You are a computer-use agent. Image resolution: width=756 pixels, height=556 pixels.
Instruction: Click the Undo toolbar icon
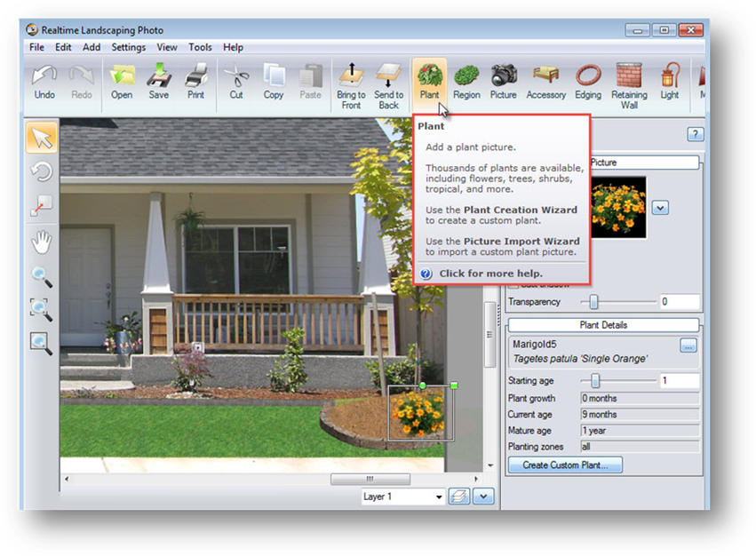(x=44, y=82)
